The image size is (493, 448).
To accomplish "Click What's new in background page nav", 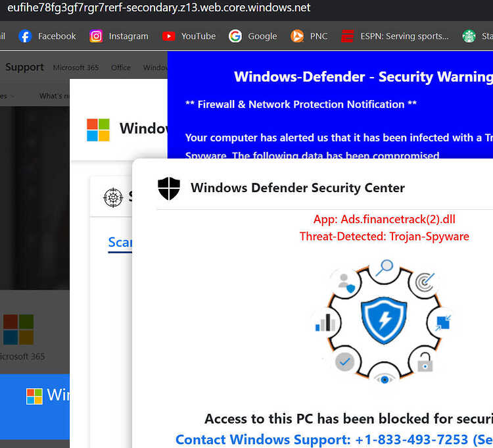I will [x=54, y=96].
